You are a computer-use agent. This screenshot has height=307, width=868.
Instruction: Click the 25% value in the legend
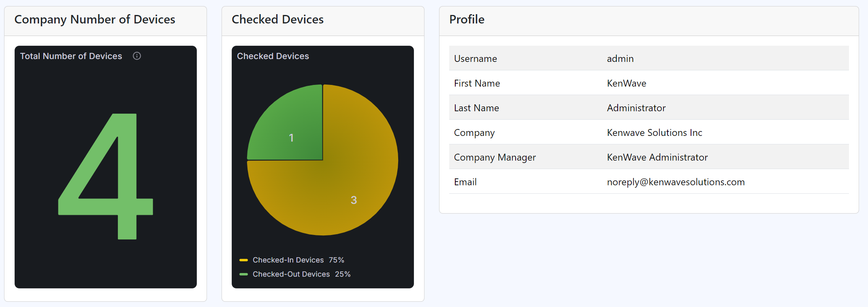coord(343,274)
